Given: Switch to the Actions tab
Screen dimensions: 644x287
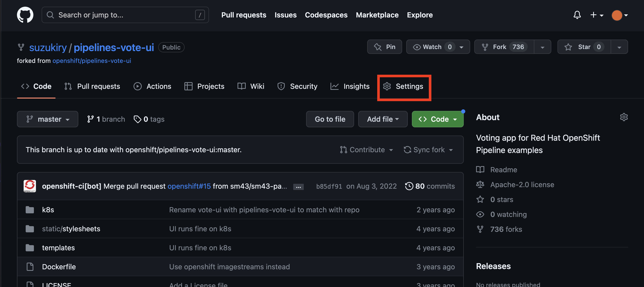Looking at the screenshot, I should 152,86.
